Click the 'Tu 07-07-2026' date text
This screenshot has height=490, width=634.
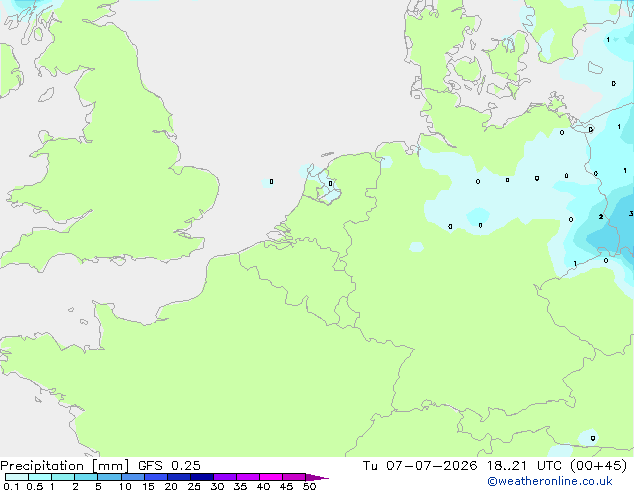coord(420,466)
